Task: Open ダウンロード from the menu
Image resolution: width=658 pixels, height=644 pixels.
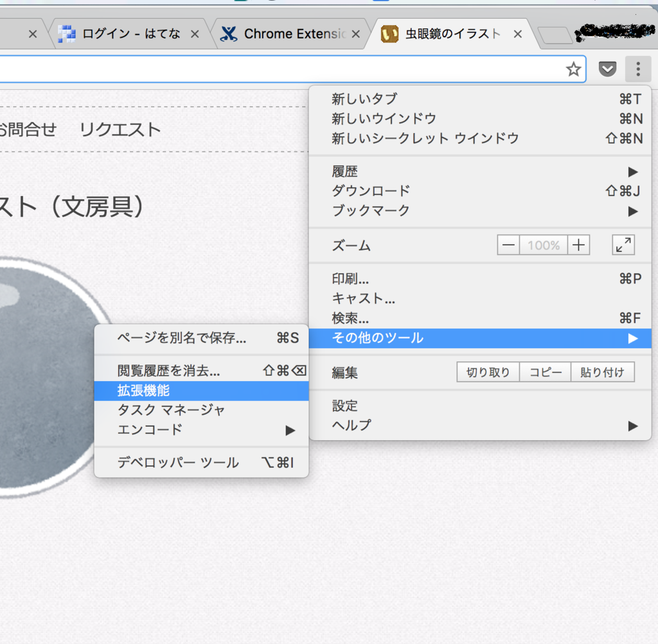Action: [x=480, y=191]
